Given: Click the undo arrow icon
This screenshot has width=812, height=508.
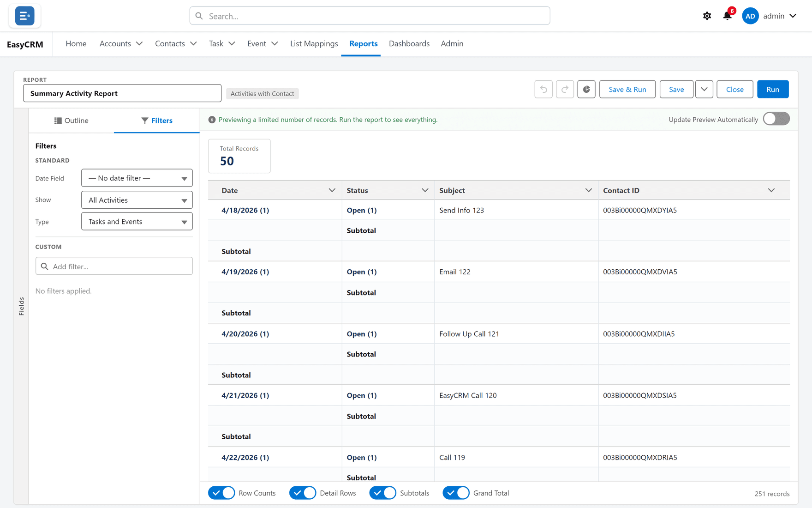Looking at the screenshot, I should [543, 89].
